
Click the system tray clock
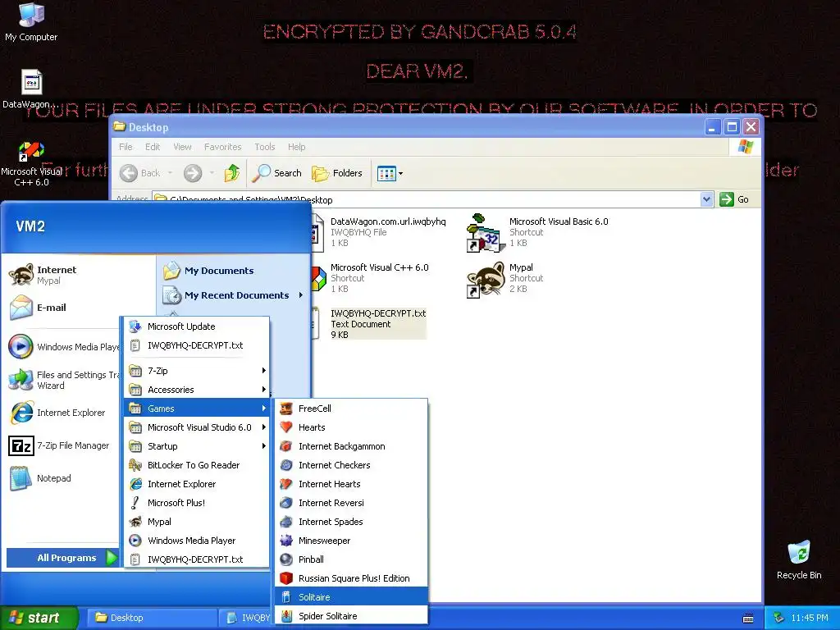[810, 618]
